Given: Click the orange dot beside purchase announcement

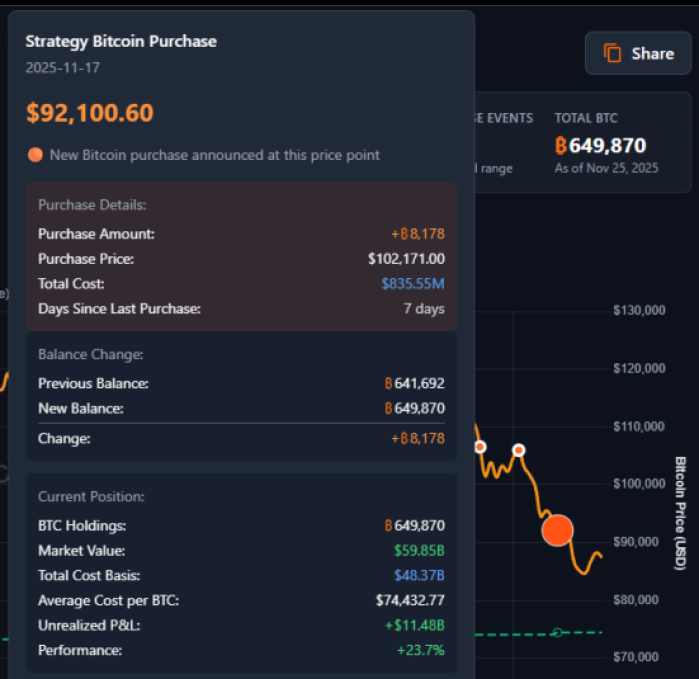Looking at the screenshot, I should [35, 155].
